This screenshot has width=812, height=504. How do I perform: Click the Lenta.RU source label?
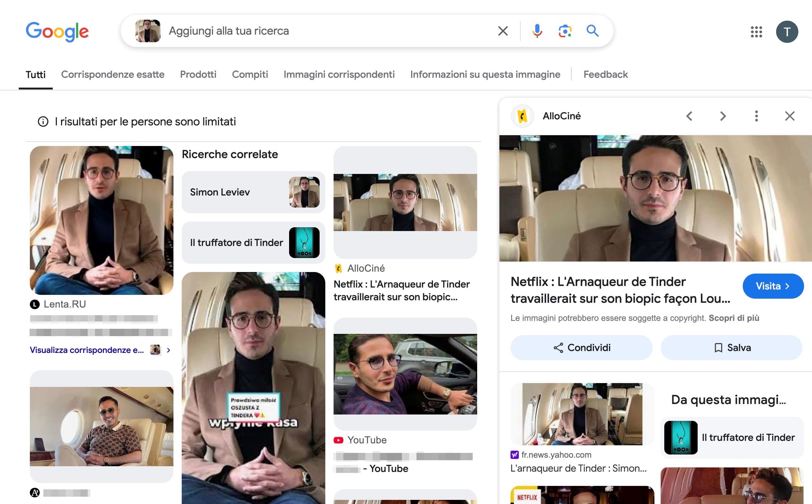coord(65,304)
